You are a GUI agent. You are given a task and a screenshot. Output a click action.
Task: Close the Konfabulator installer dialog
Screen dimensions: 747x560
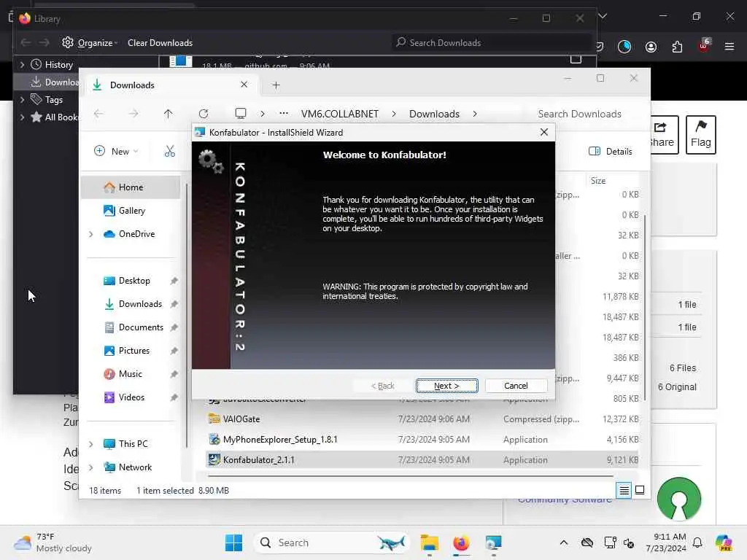click(543, 133)
